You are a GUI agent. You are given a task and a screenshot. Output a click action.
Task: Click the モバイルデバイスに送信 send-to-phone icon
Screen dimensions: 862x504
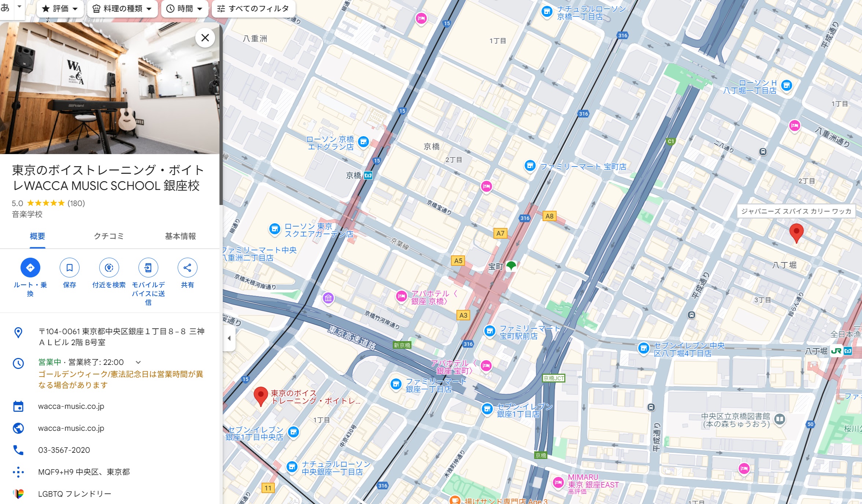pyautogui.click(x=148, y=268)
